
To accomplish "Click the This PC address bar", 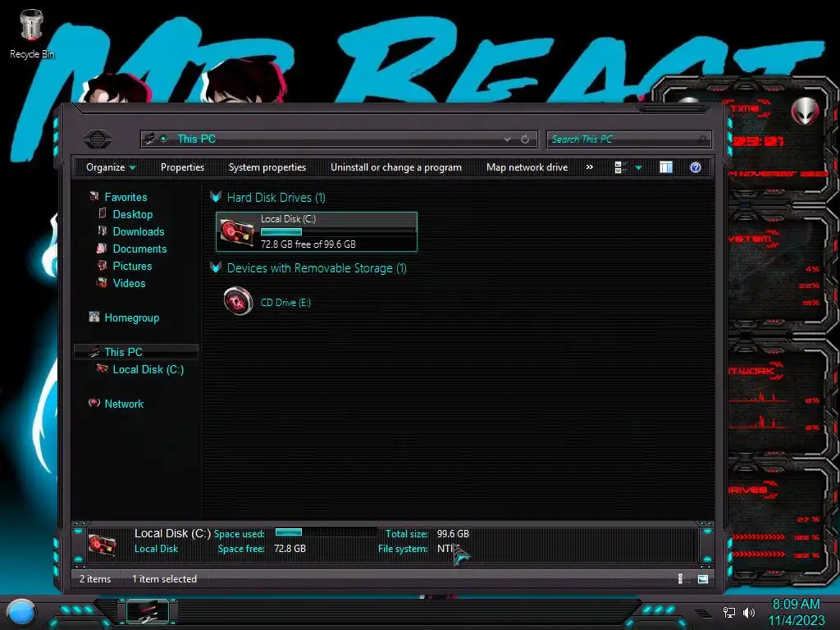I will 339,139.
